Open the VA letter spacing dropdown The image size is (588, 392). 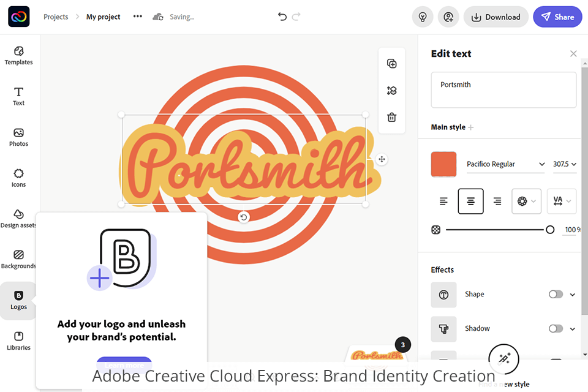(562, 202)
